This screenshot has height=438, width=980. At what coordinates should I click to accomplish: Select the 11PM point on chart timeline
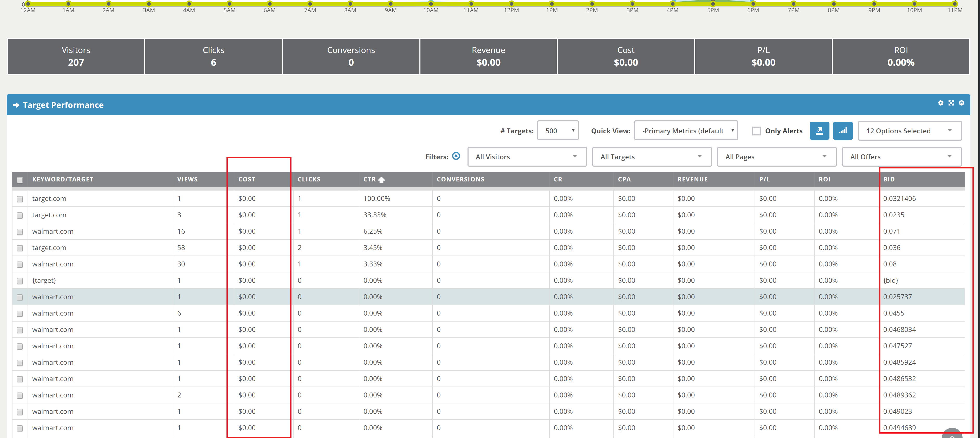[x=955, y=4]
